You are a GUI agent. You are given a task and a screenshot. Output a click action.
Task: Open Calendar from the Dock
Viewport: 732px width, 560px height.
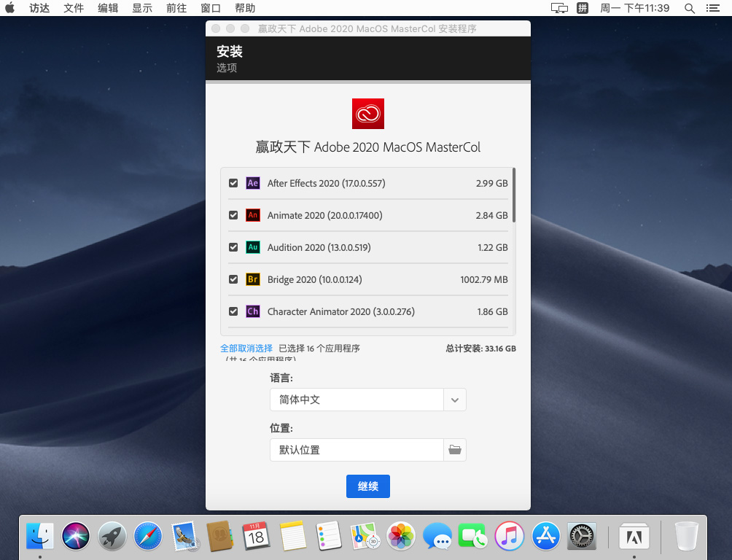click(257, 536)
